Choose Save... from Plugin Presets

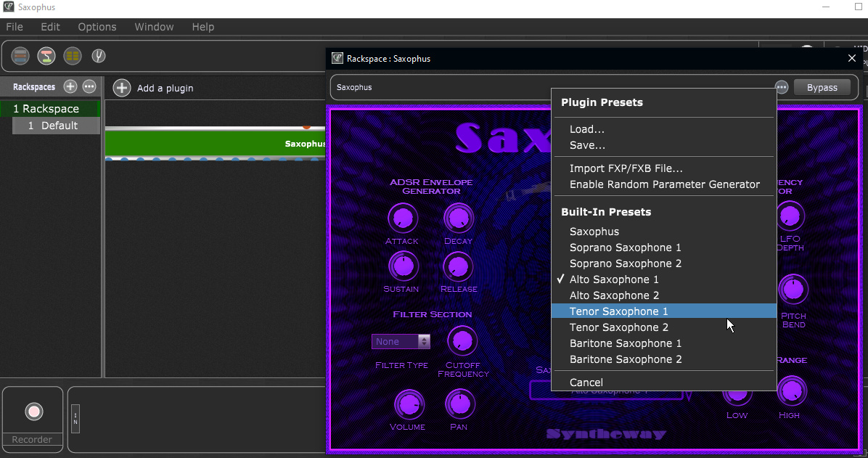(x=664, y=145)
